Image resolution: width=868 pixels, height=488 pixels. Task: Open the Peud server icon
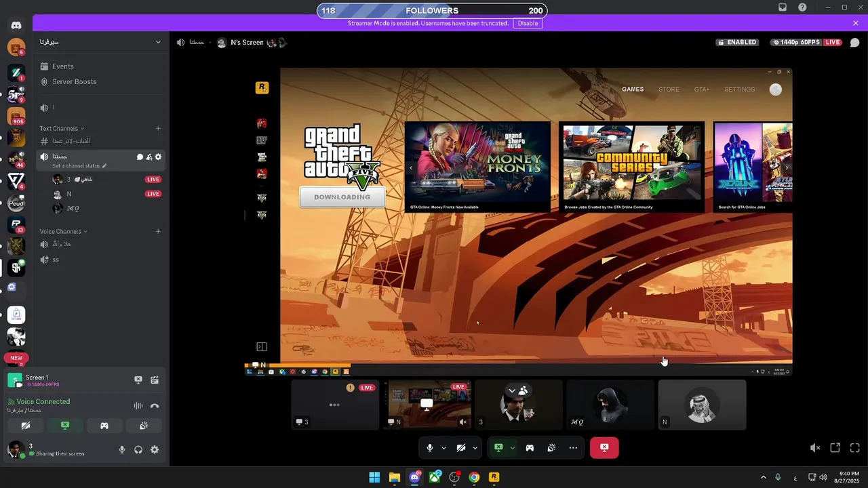coord(16,203)
